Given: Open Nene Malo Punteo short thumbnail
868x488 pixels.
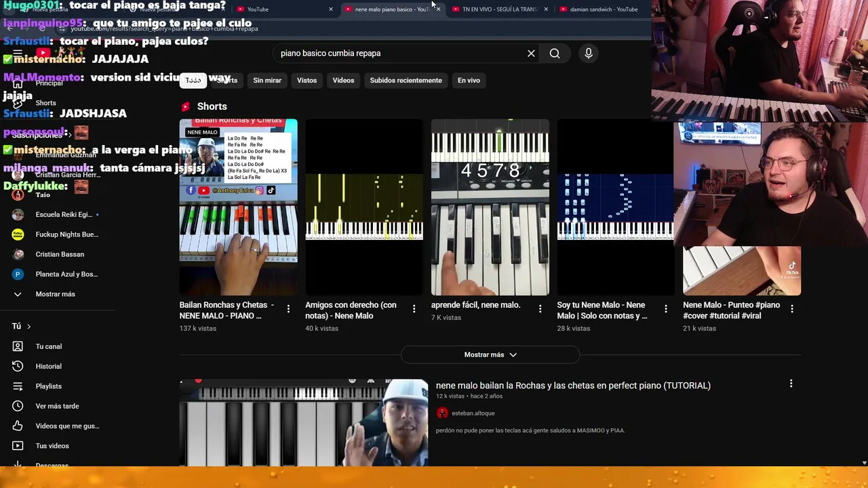Looking at the screenshot, I should click(x=742, y=271).
